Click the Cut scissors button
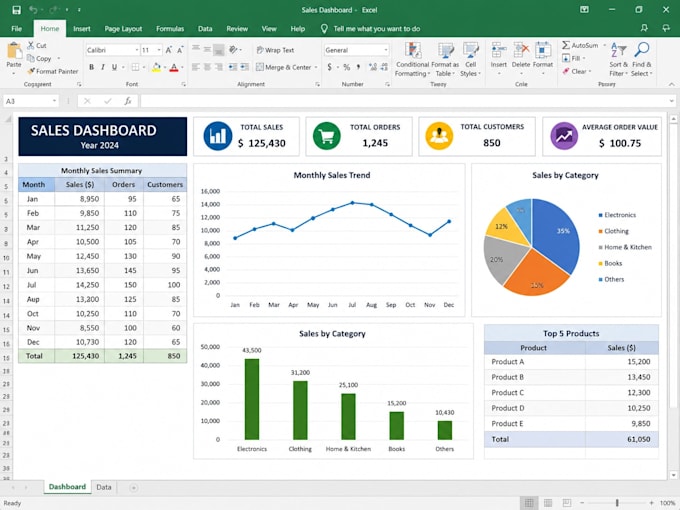Viewport: 680px width, 510px height. (x=37, y=45)
